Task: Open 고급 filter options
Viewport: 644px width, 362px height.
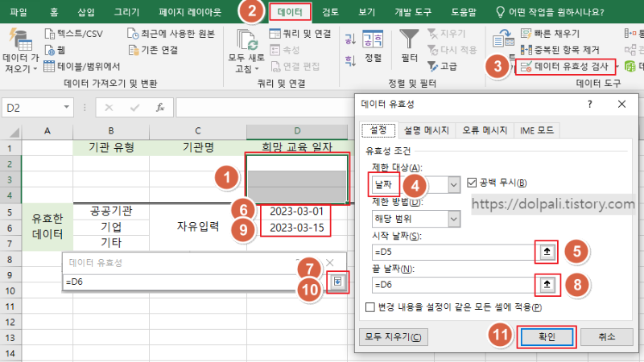Action: [442, 66]
